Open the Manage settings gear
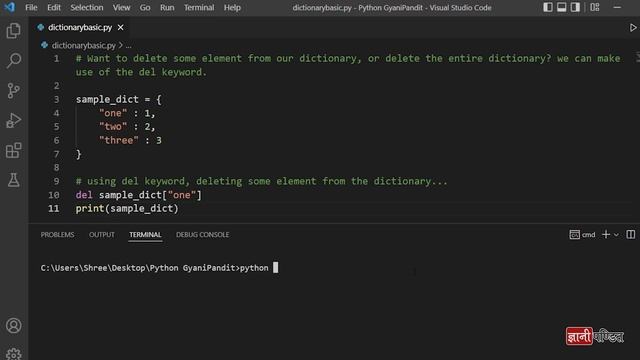Image resolution: width=640 pixels, height=360 pixels. pyautogui.click(x=13, y=353)
